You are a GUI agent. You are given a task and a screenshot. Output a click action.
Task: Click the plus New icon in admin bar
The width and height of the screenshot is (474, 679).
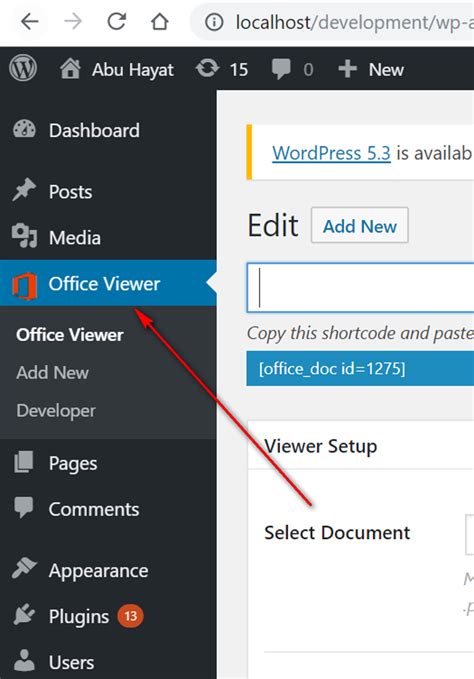pyautogui.click(x=348, y=69)
